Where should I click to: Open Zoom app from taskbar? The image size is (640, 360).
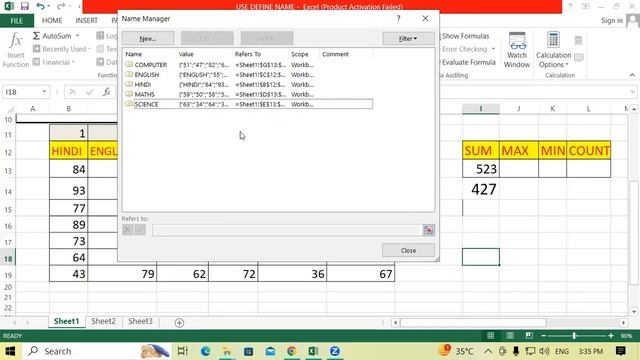(x=335, y=351)
